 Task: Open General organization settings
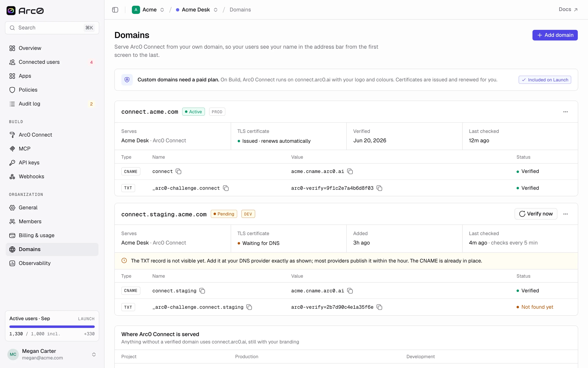tap(52, 208)
